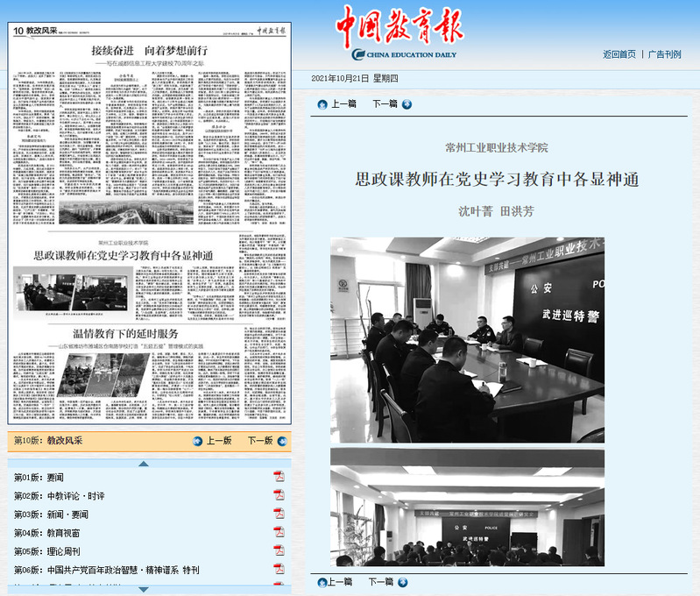Download PDF for 第01版 要闻
This screenshot has width=700, height=596.
tap(279, 477)
